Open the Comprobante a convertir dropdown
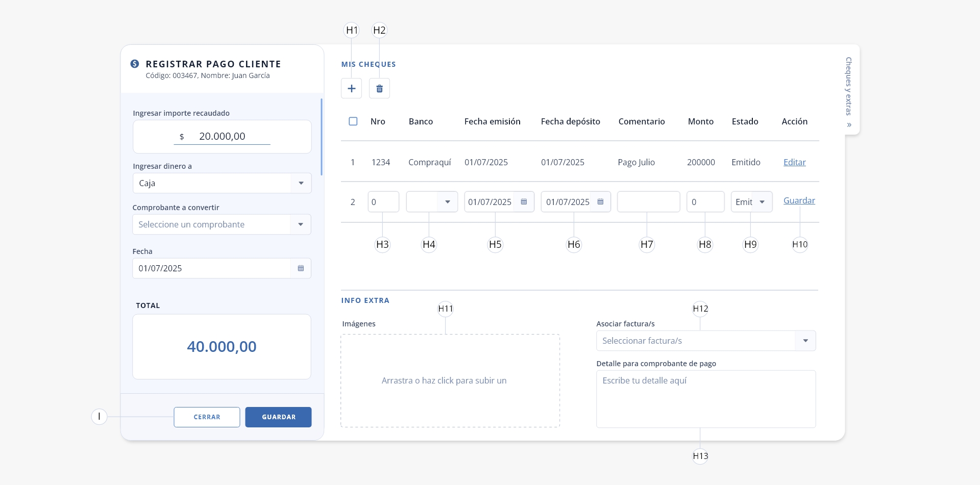 click(x=222, y=224)
